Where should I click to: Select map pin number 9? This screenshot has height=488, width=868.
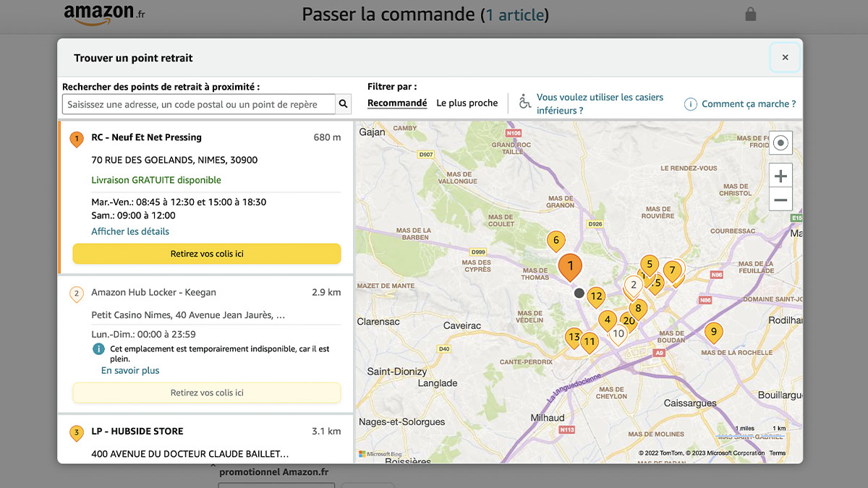(x=713, y=333)
